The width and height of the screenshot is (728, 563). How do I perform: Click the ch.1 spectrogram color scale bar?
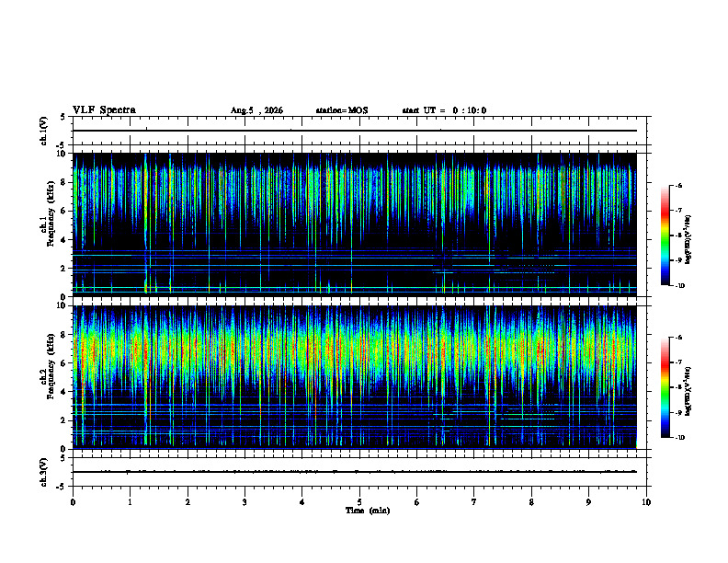pyautogui.click(x=665, y=236)
